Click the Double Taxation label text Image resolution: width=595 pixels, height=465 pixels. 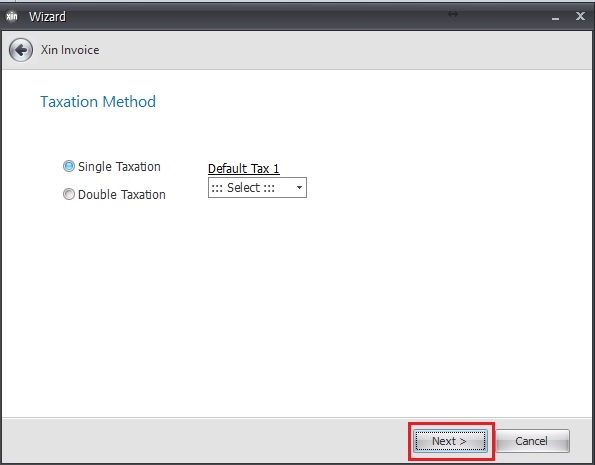[x=122, y=194]
